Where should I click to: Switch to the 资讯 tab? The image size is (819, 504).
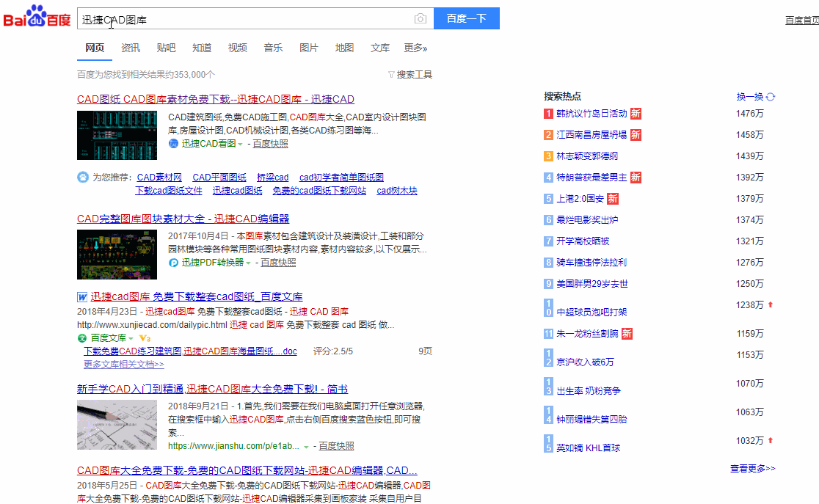tap(131, 48)
